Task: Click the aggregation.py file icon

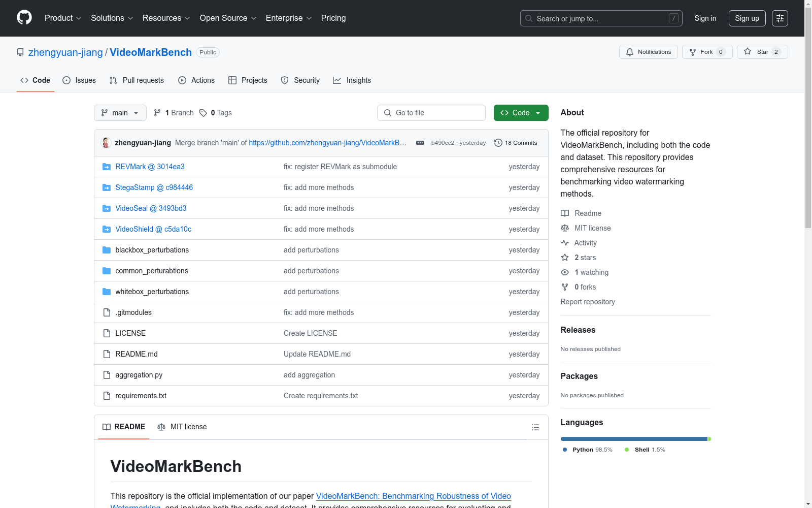Action: [x=107, y=375]
